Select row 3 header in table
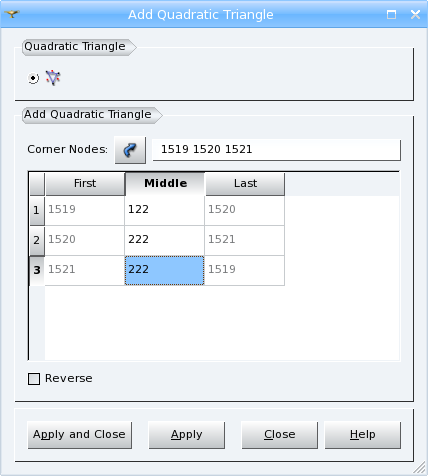The height and width of the screenshot is (476, 428). click(x=37, y=270)
